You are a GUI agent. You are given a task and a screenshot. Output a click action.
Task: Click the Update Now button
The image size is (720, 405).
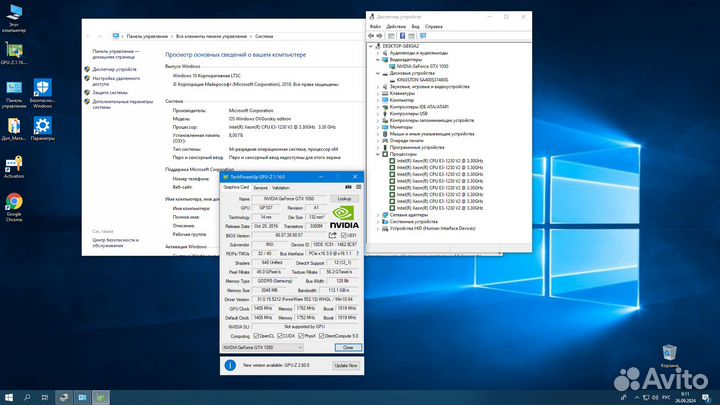[x=346, y=366]
